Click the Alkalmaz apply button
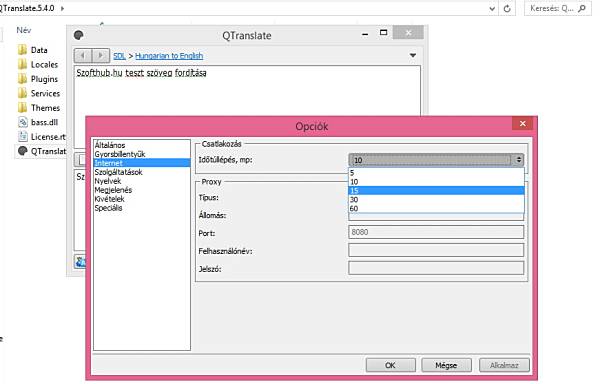 pos(504,365)
